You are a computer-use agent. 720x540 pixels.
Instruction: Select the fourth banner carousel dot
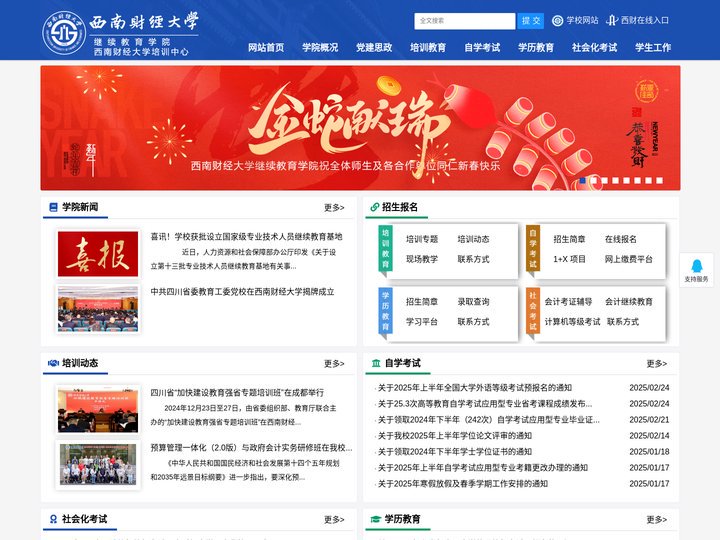click(615, 180)
